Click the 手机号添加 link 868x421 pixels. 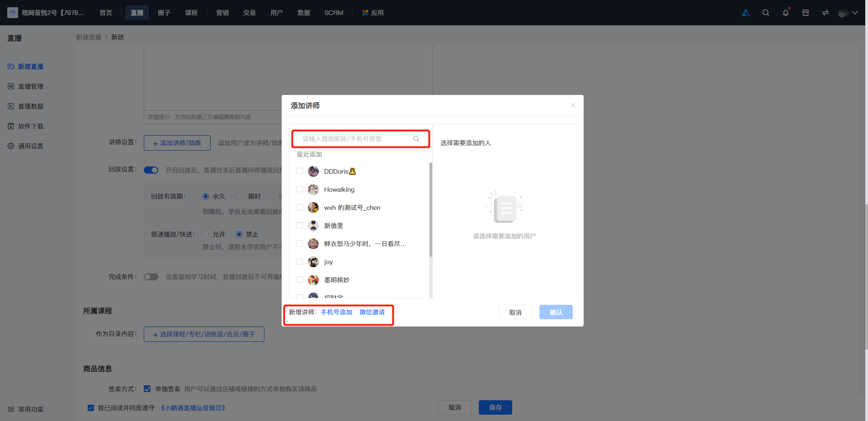pos(336,312)
